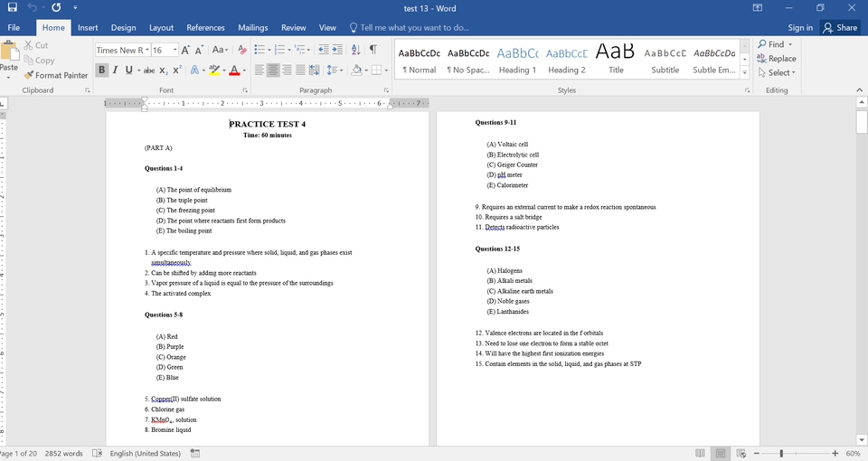Image resolution: width=868 pixels, height=461 pixels.
Task: Open the File tab
Action: coord(14,28)
